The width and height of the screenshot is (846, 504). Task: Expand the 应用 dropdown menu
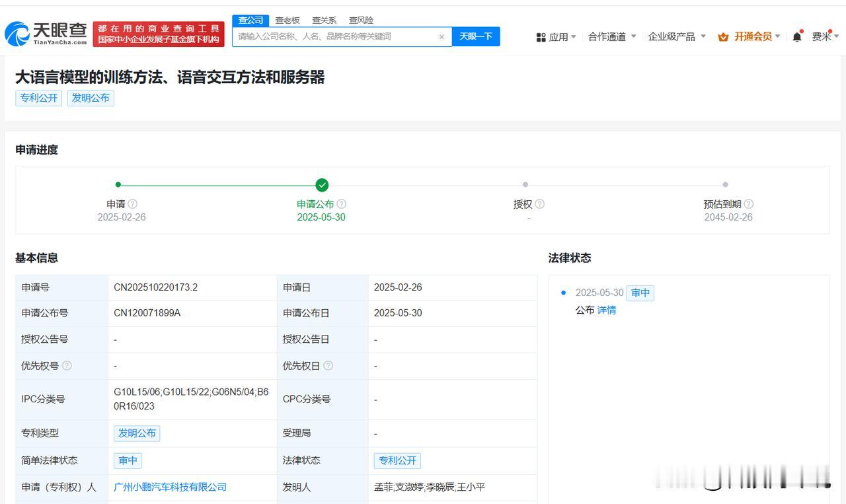point(557,37)
